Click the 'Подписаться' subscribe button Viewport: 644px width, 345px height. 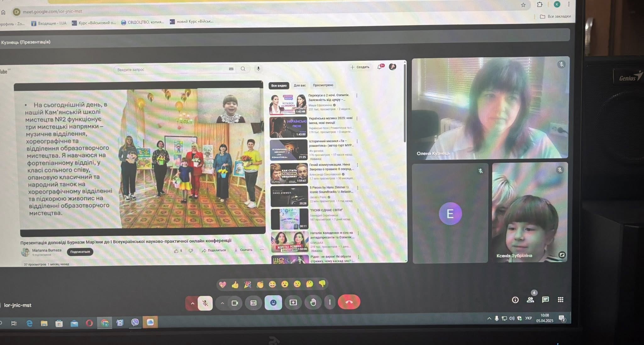80,252
